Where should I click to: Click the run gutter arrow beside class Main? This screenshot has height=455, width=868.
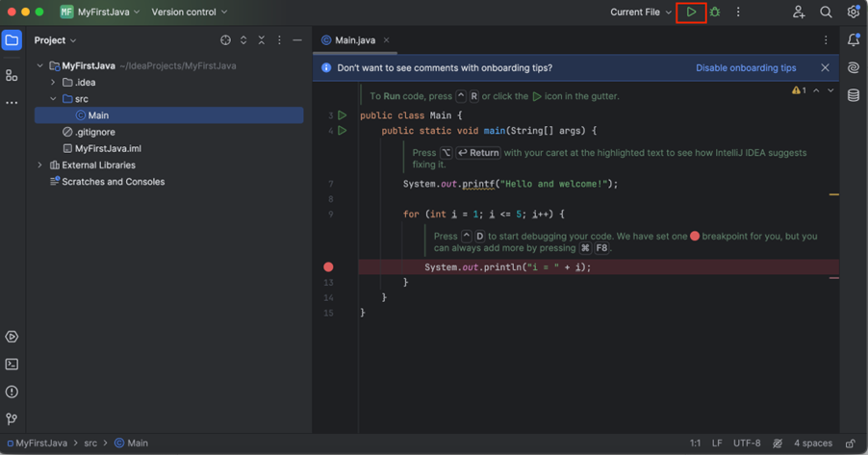[x=342, y=115]
